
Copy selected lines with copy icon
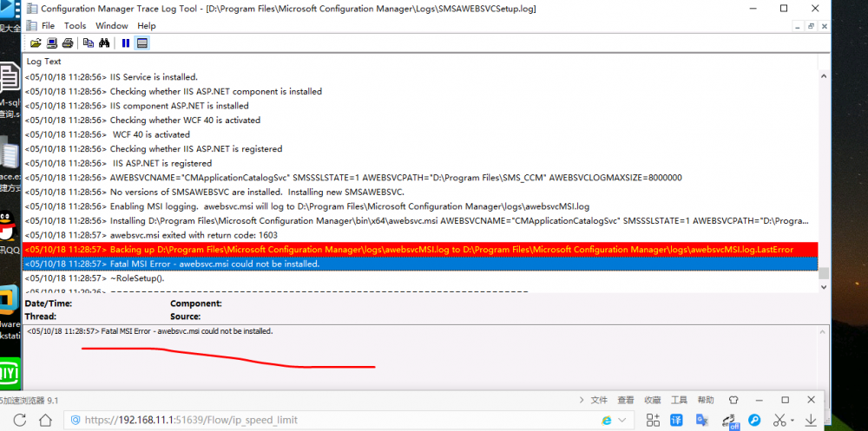click(88, 43)
